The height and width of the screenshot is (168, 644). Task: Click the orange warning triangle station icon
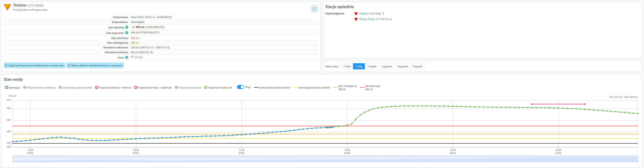click(7, 7)
